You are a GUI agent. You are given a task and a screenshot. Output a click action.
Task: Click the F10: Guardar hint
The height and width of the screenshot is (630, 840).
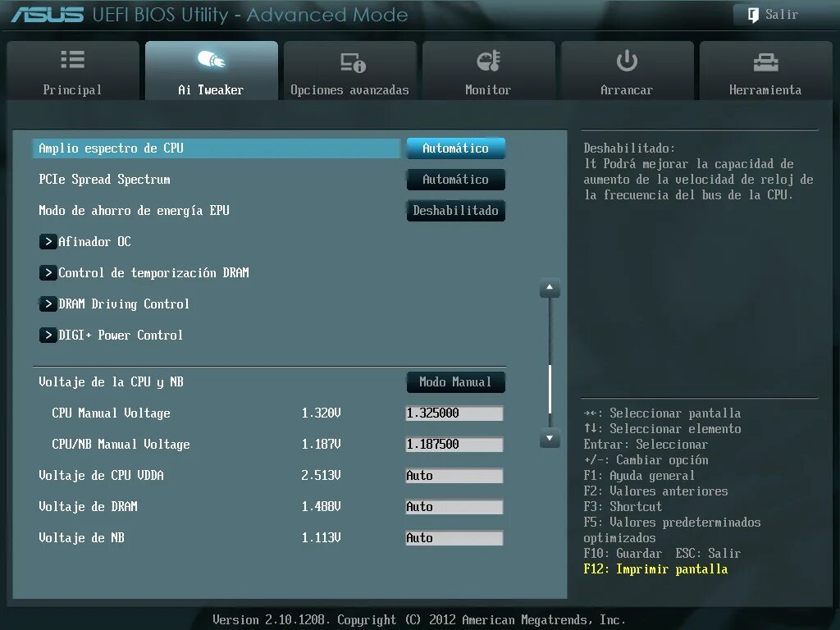click(x=623, y=554)
